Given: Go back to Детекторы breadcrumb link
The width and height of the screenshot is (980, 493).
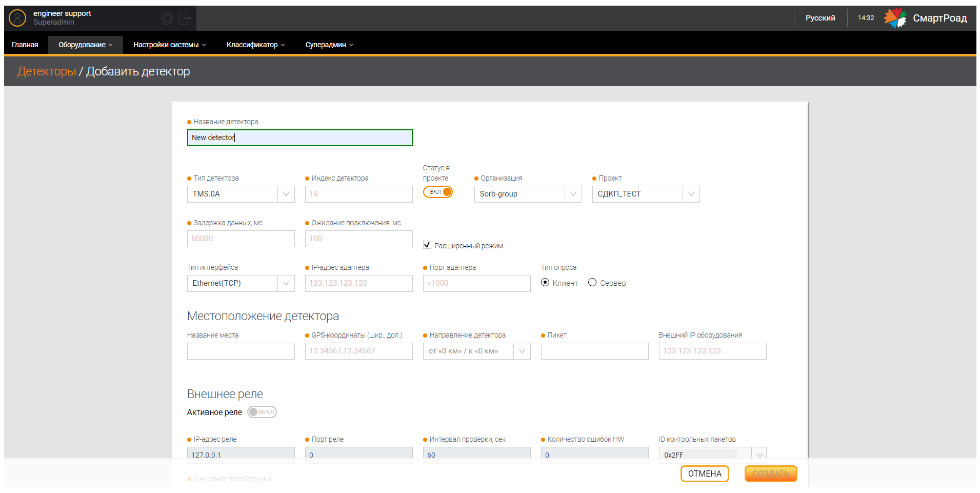Looking at the screenshot, I should [47, 71].
